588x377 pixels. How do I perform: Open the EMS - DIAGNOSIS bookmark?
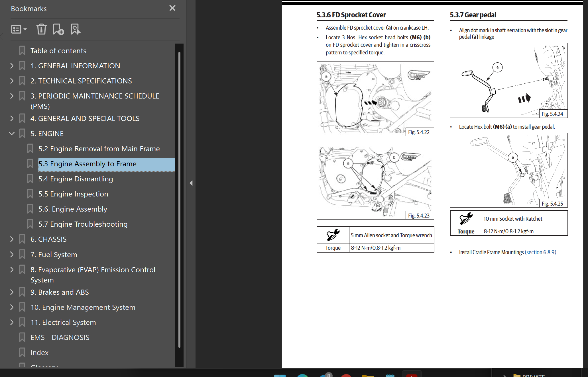[60, 337]
